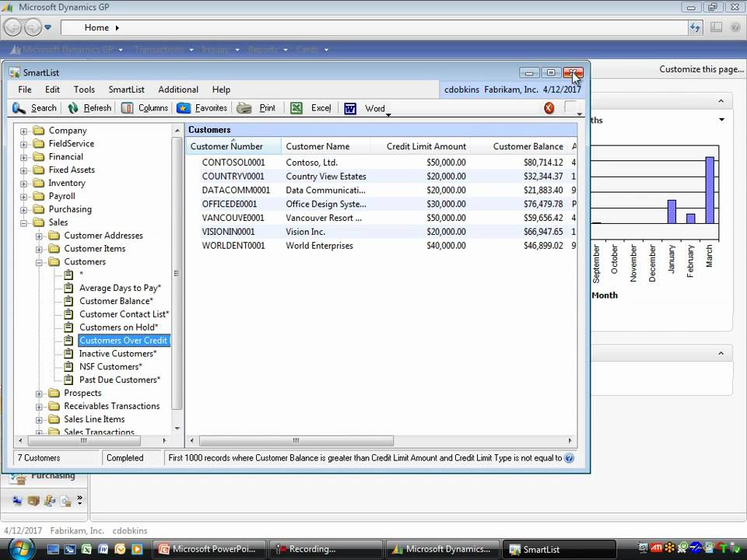Open the blue help icon in status bar
This screenshot has height=560, width=747.
click(x=569, y=458)
